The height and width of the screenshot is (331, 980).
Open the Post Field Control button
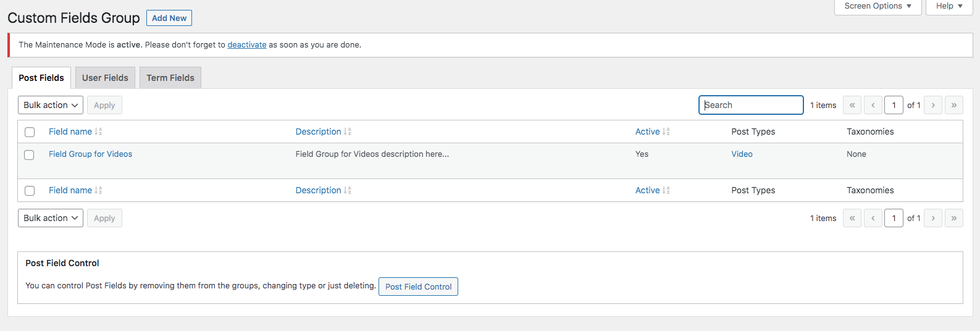418,287
